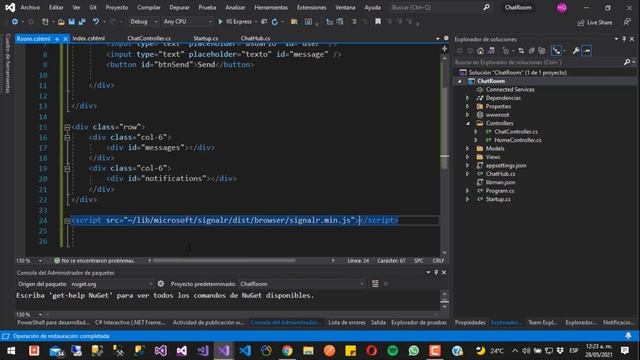Click the browser refresh toolbar icon
The height and width of the screenshot is (360, 640).
(275, 22)
